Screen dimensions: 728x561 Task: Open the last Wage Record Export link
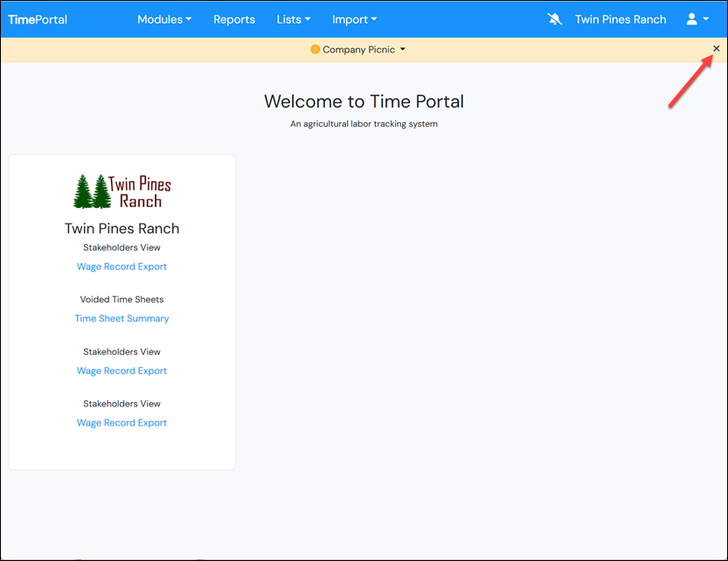pos(121,423)
